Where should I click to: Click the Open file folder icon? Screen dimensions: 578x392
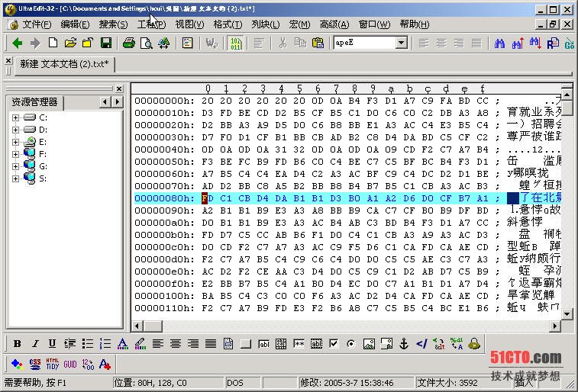pyautogui.click(x=70, y=43)
